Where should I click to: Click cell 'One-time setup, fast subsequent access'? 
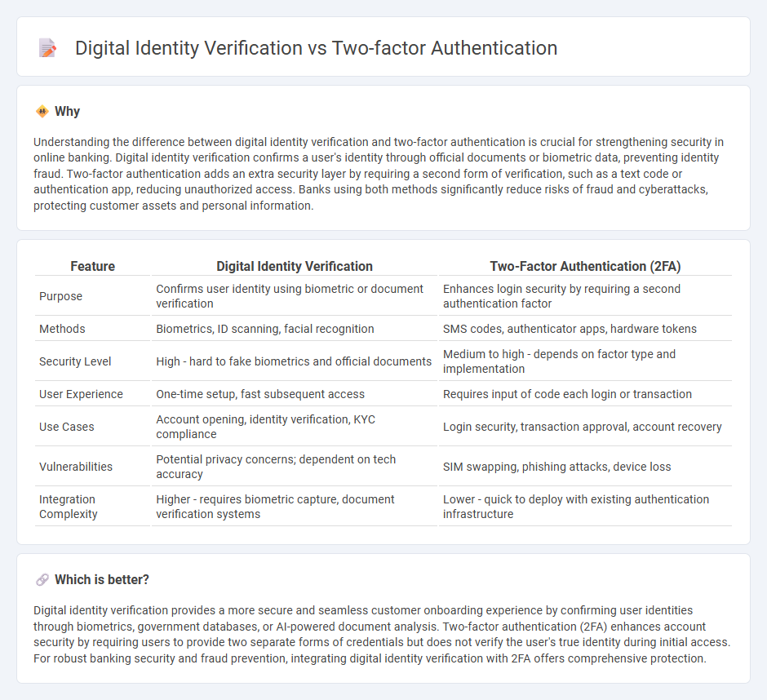[x=295, y=394]
